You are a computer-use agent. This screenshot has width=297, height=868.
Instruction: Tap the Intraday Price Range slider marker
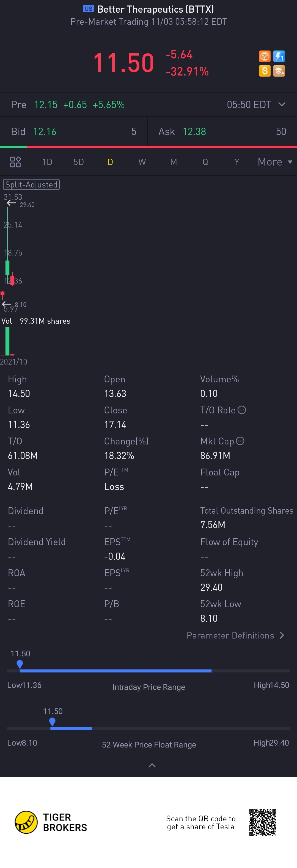point(20,664)
